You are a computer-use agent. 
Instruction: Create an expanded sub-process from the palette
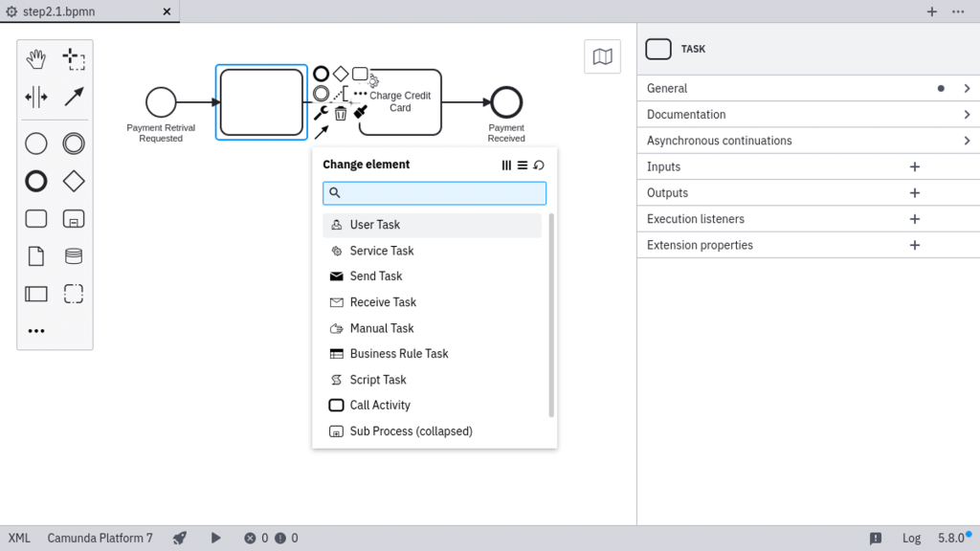tap(74, 219)
